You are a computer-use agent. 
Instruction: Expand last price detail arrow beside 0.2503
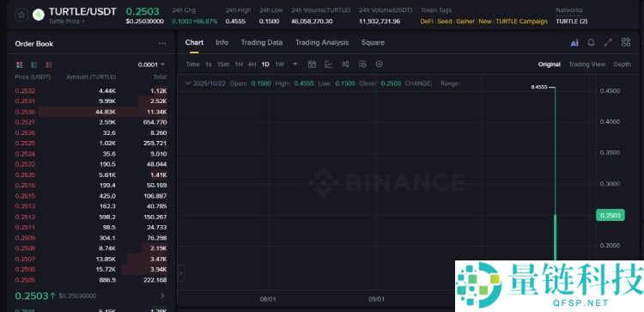click(162, 296)
